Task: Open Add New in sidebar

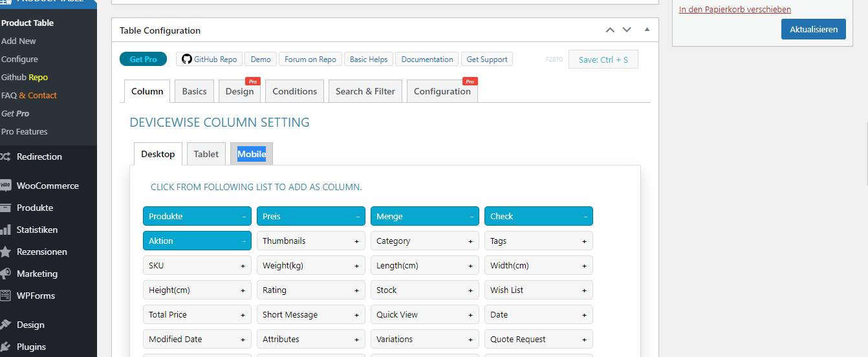Action: (x=19, y=41)
